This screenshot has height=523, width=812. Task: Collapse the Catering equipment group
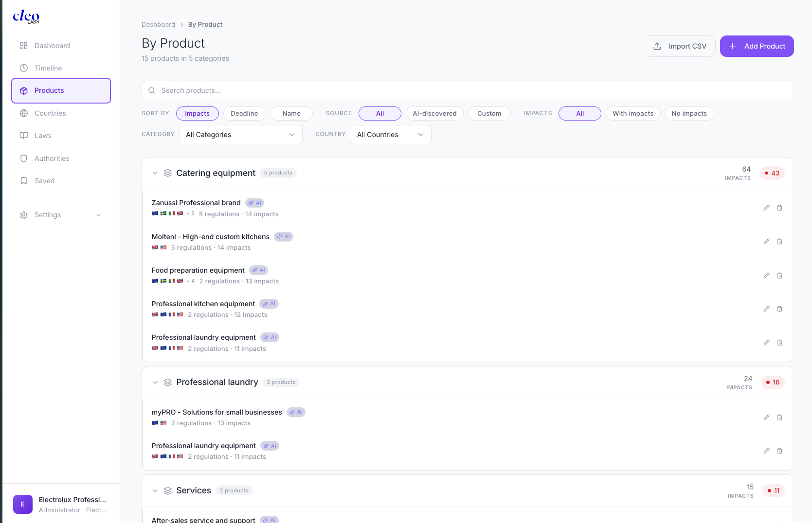click(155, 173)
